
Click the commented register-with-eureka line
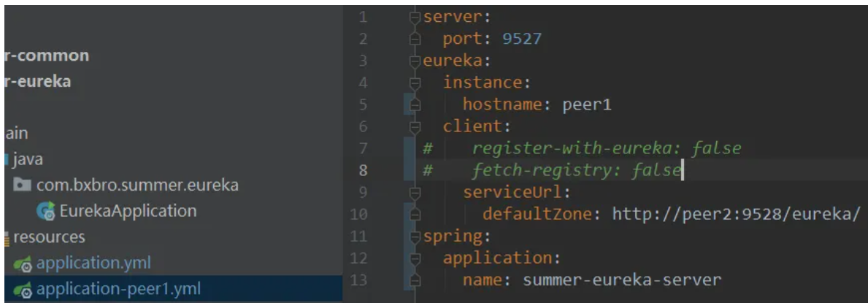582,148
